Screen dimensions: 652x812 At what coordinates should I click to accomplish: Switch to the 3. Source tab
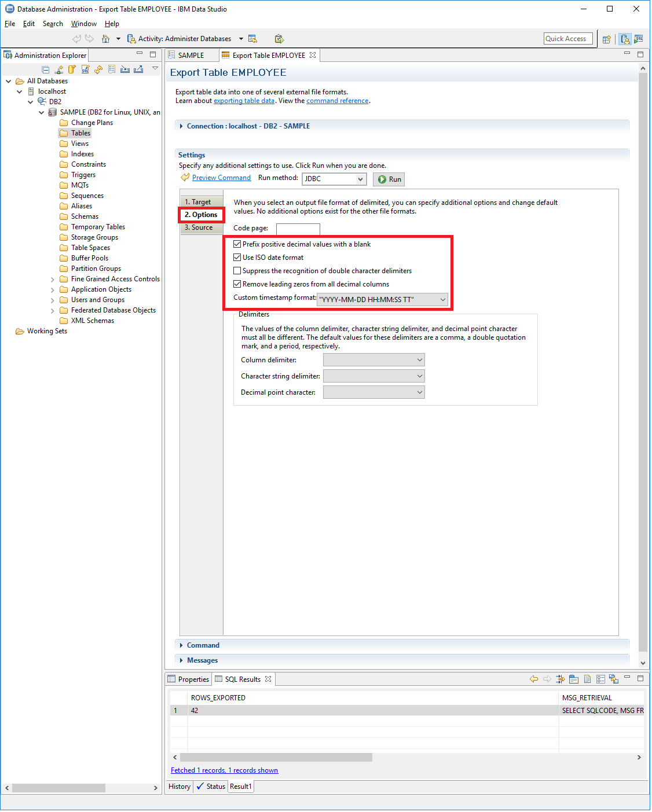pos(199,228)
